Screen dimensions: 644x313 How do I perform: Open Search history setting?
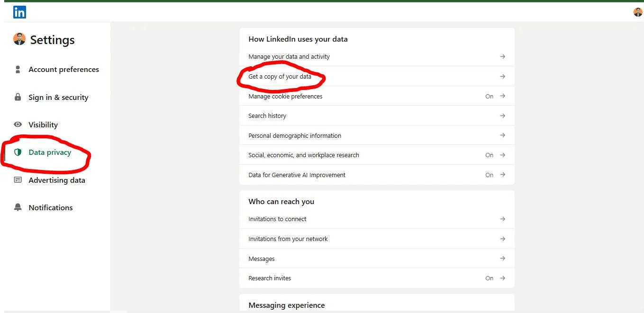[x=377, y=116]
